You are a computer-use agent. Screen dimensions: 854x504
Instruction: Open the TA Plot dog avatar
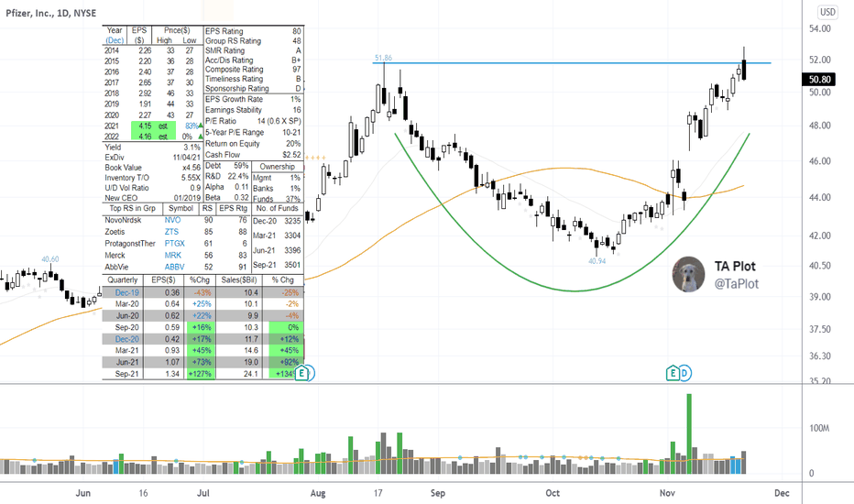click(689, 274)
